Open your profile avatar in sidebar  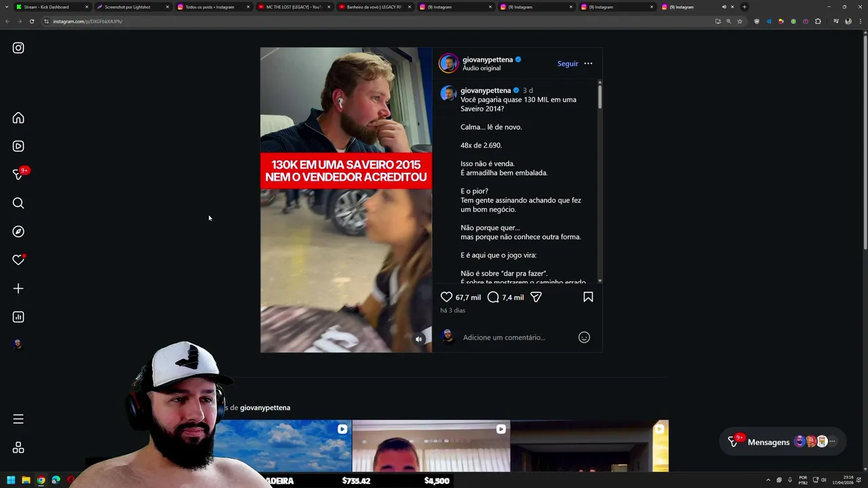click(18, 344)
